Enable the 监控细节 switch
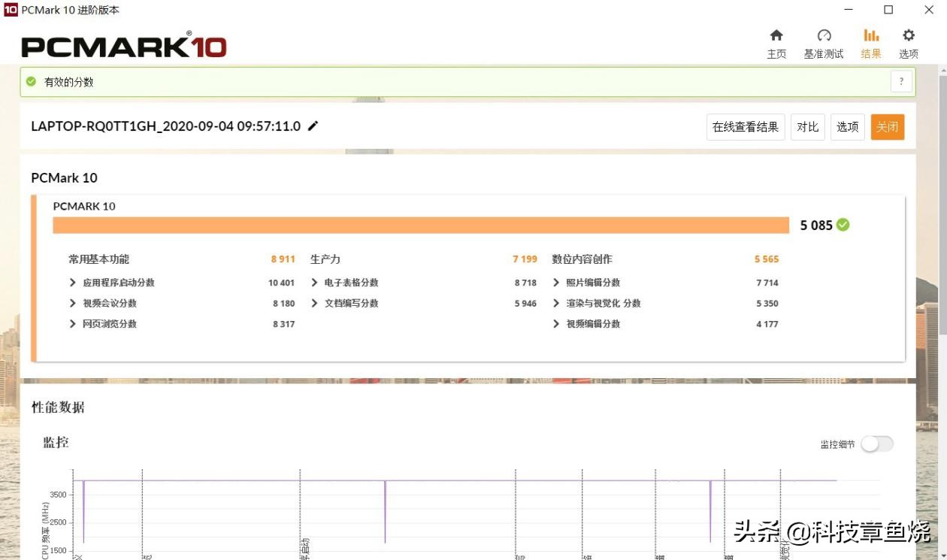The image size is (947, 560). [x=876, y=444]
